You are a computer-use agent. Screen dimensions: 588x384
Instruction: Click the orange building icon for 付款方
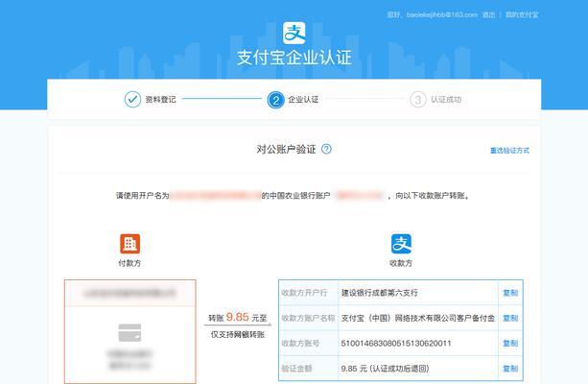[x=129, y=244]
